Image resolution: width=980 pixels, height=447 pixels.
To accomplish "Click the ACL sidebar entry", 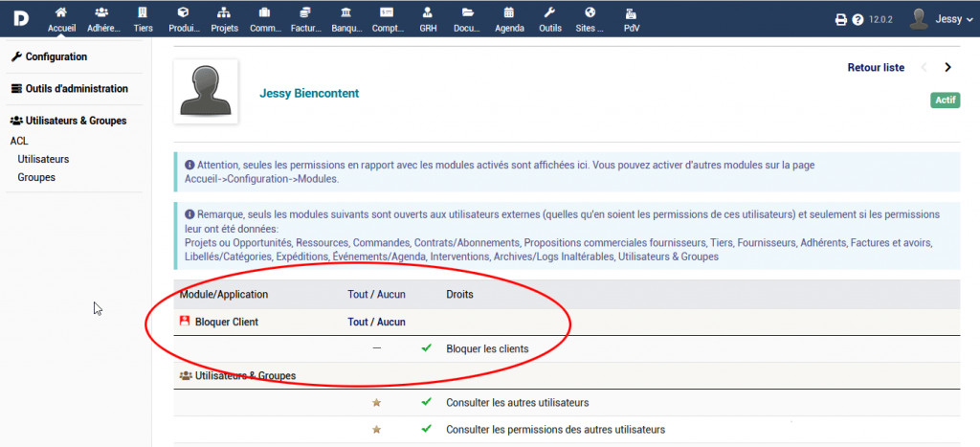I will (19, 142).
